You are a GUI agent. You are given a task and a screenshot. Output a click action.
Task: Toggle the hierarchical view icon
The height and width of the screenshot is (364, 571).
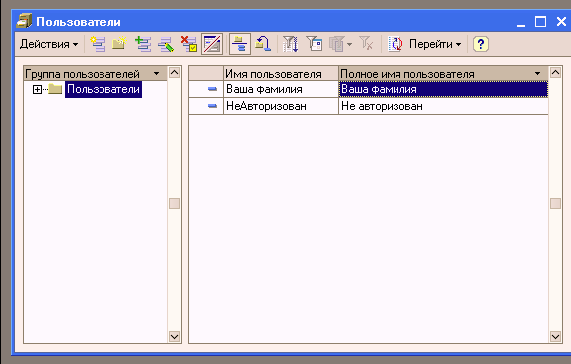(240, 44)
